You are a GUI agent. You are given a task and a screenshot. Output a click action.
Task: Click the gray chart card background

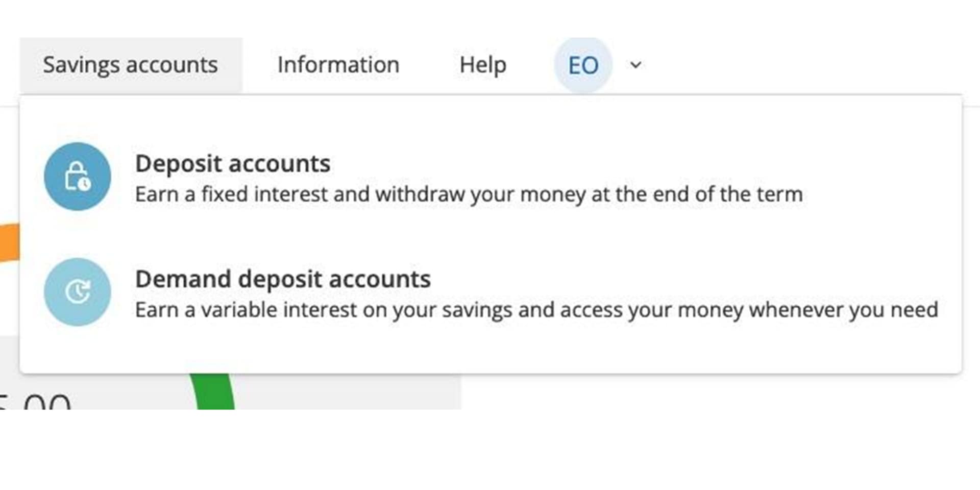(347, 392)
